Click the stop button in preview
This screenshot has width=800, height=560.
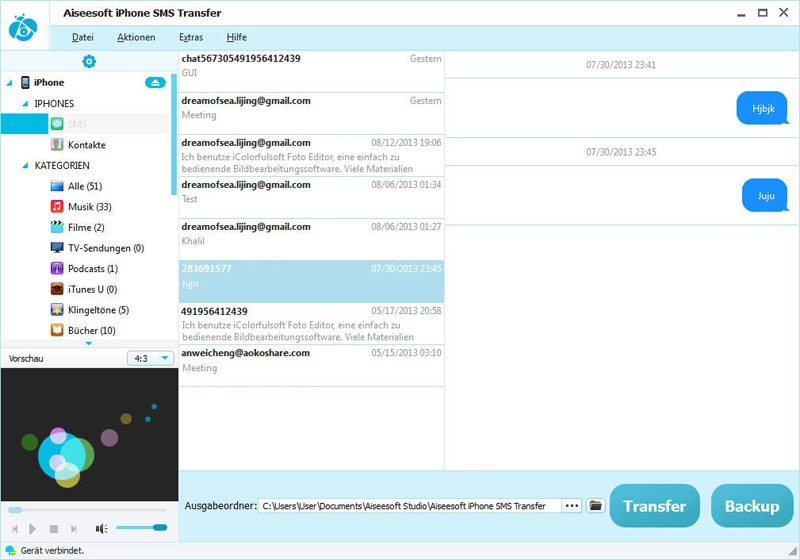point(54,529)
